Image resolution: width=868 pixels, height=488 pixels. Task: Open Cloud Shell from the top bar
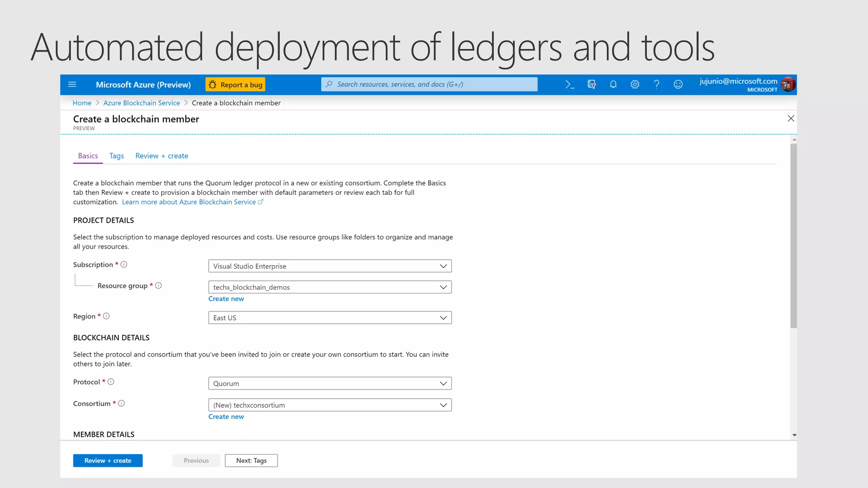coord(570,84)
